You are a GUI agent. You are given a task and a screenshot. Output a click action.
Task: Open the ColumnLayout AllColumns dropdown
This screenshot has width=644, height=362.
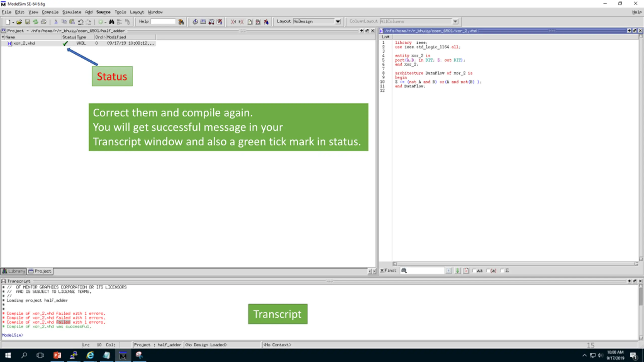coord(455,21)
